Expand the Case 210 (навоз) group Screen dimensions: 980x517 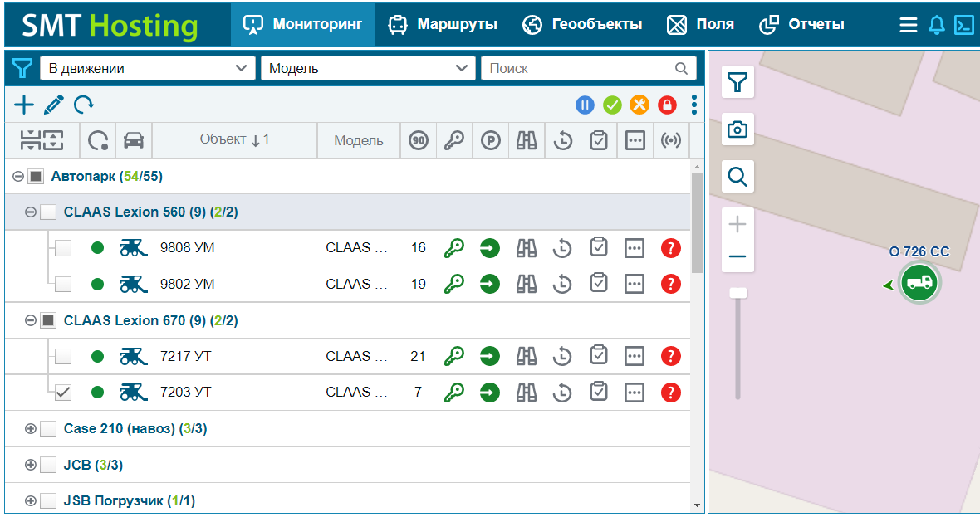31,429
